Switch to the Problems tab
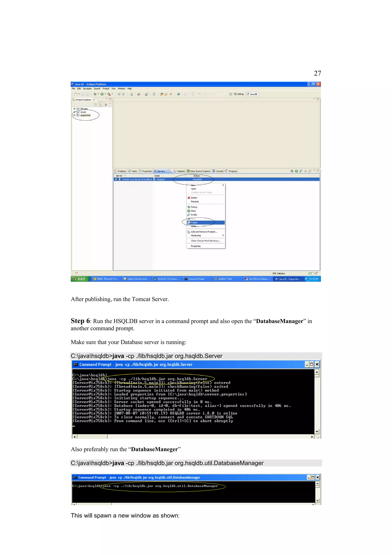Screen dimensions: 392x555 [120, 171]
